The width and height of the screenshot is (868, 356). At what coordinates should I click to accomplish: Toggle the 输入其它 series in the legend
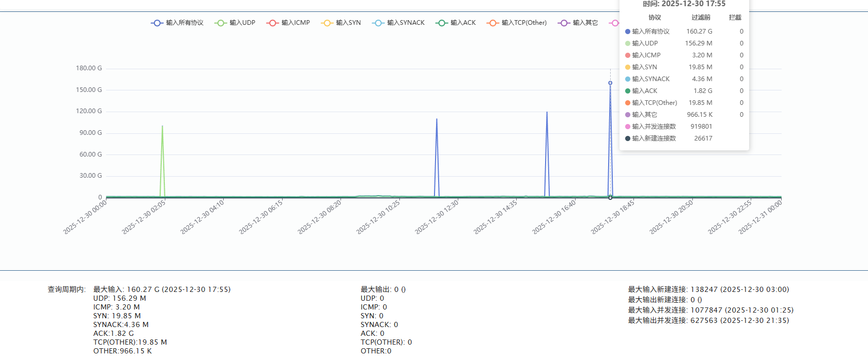[585, 23]
